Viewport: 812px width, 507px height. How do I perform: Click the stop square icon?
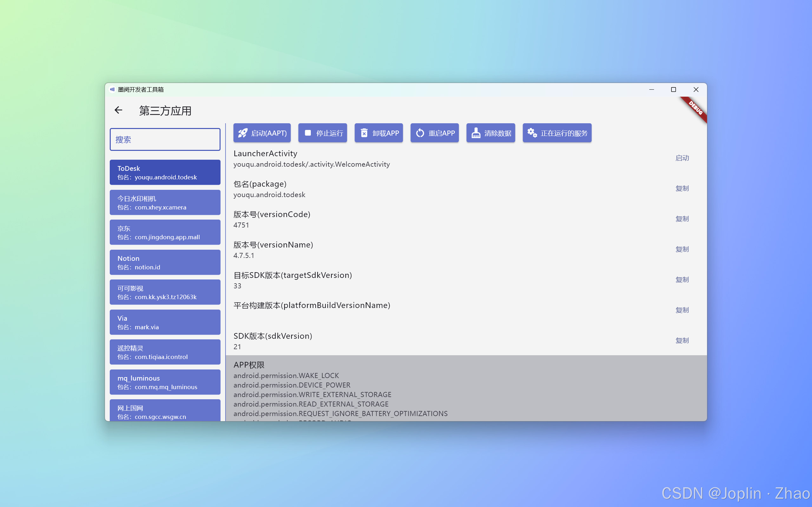click(x=308, y=133)
